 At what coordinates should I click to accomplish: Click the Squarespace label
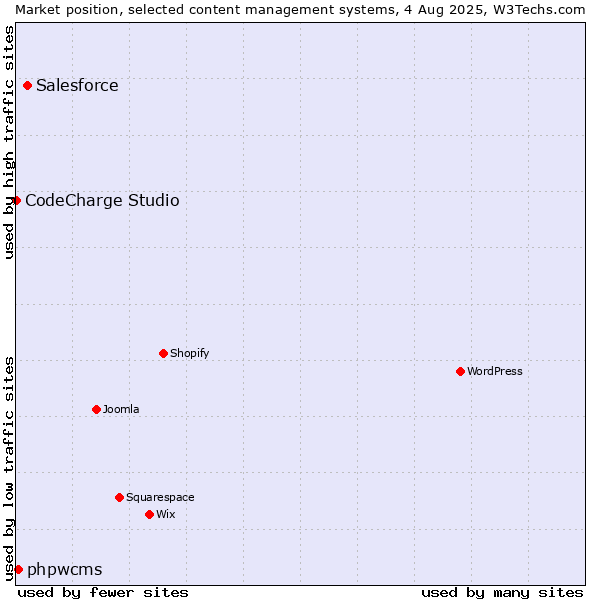click(160, 497)
